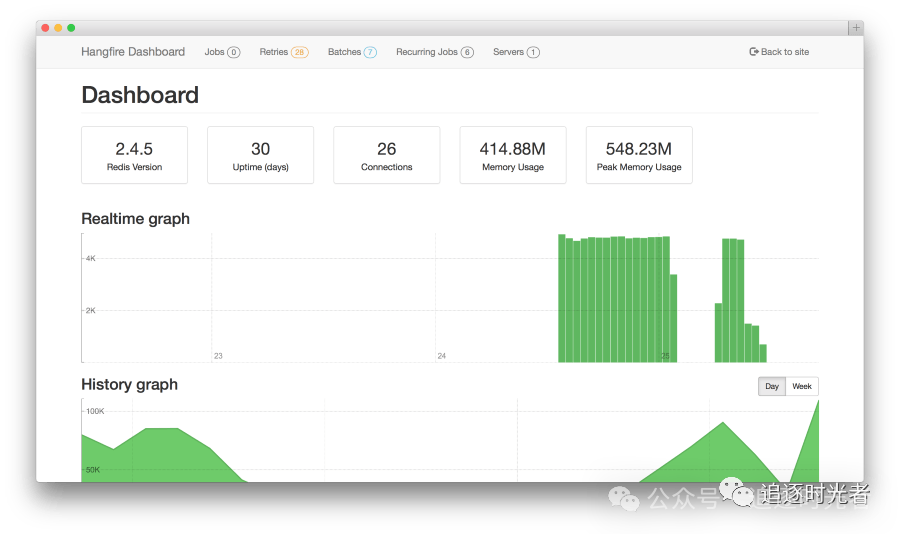Click the Back to site arrow icon
Image resolution: width=900 pixels, height=534 pixels.
(754, 52)
